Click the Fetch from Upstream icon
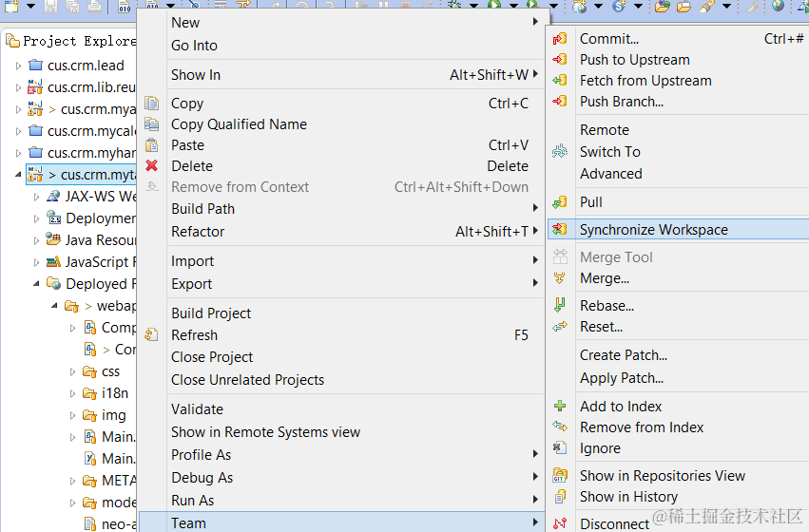 click(x=560, y=81)
